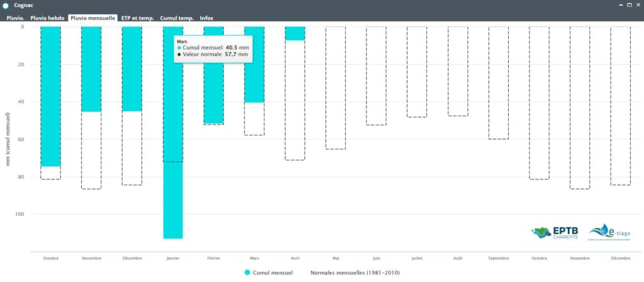Image resolution: width=644 pixels, height=282 pixels.
Task: Open the ETP et temp. tab
Action: pyautogui.click(x=138, y=18)
